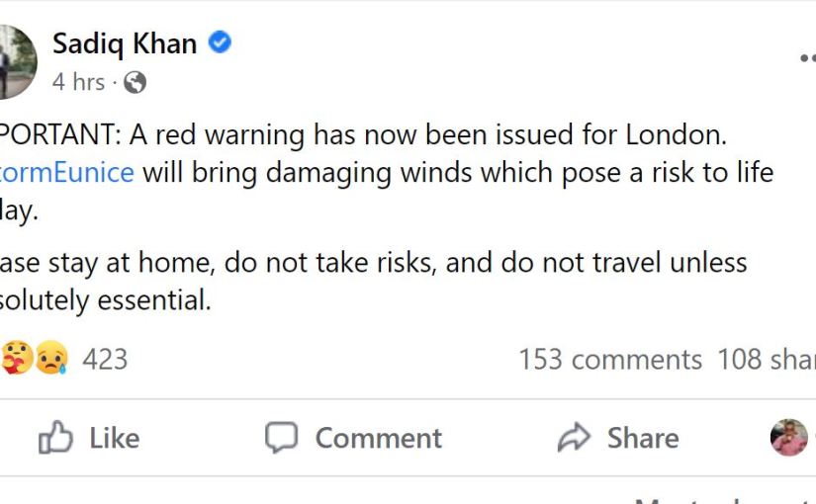Like Sadiq Khan's storm warning post
Image resolution: width=816 pixels, height=504 pixels.
(x=89, y=438)
